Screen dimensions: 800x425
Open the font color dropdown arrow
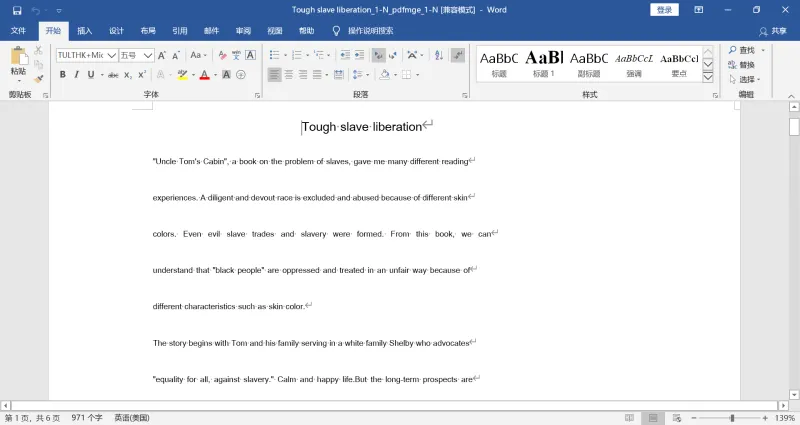[215, 75]
